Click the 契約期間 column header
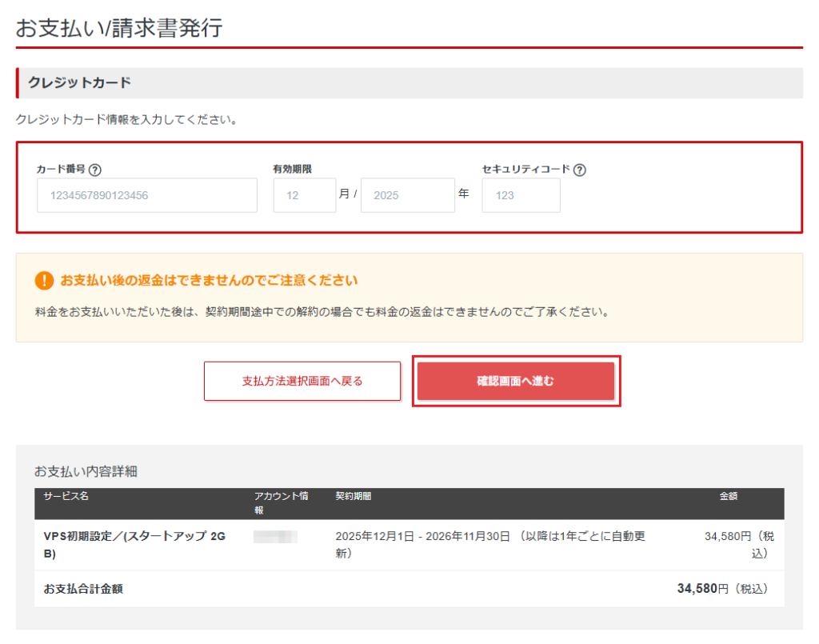The image size is (819, 644). (x=353, y=496)
